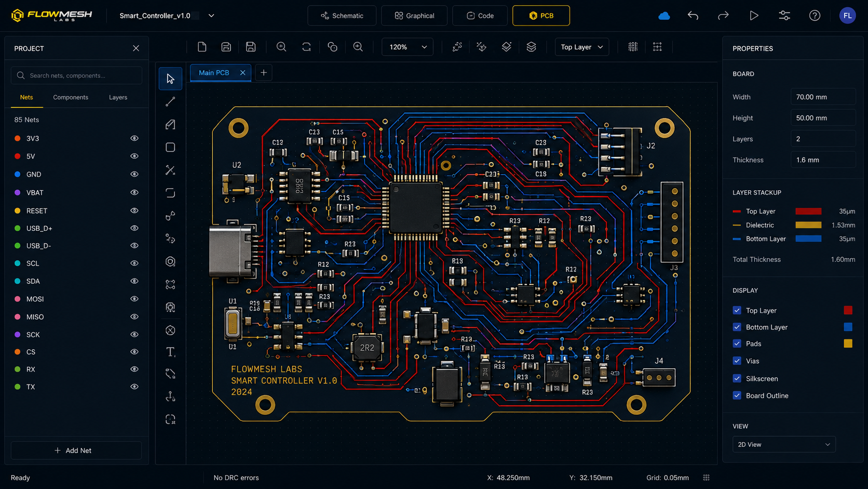The height and width of the screenshot is (489, 868).
Task: Open the Top Layer selector dropdown
Action: pos(581,47)
